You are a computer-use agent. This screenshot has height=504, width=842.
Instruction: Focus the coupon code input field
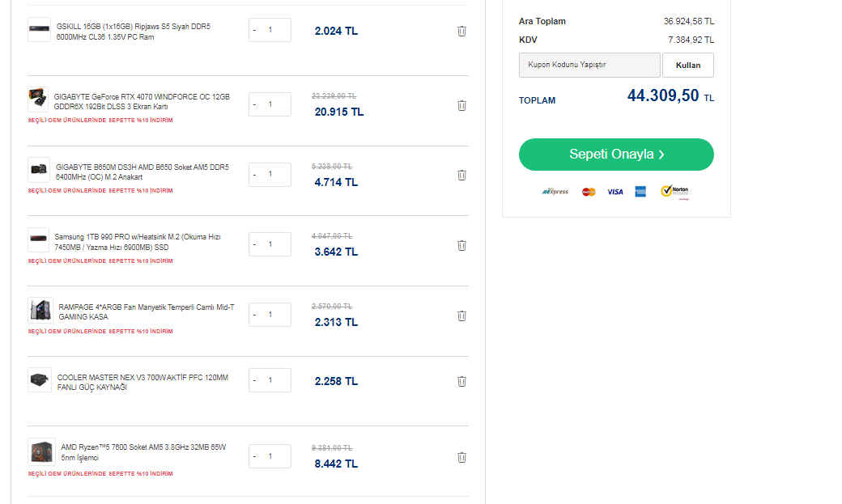tap(589, 65)
